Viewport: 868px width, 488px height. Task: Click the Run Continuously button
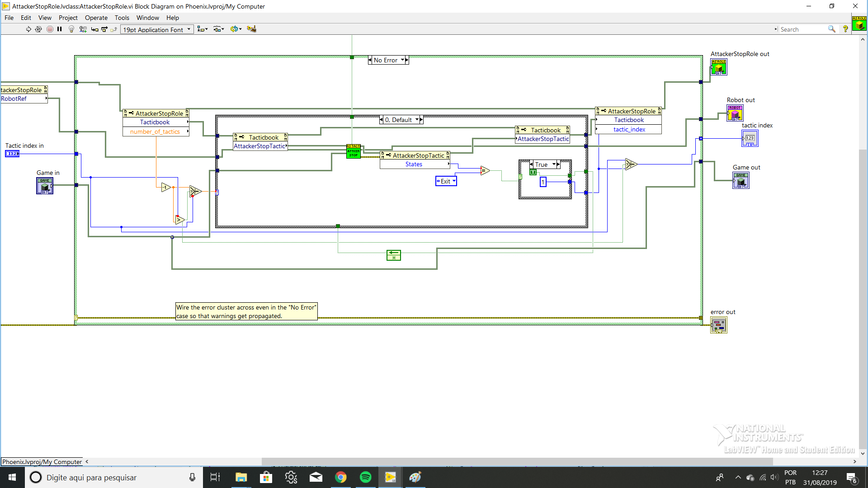pos(38,29)
